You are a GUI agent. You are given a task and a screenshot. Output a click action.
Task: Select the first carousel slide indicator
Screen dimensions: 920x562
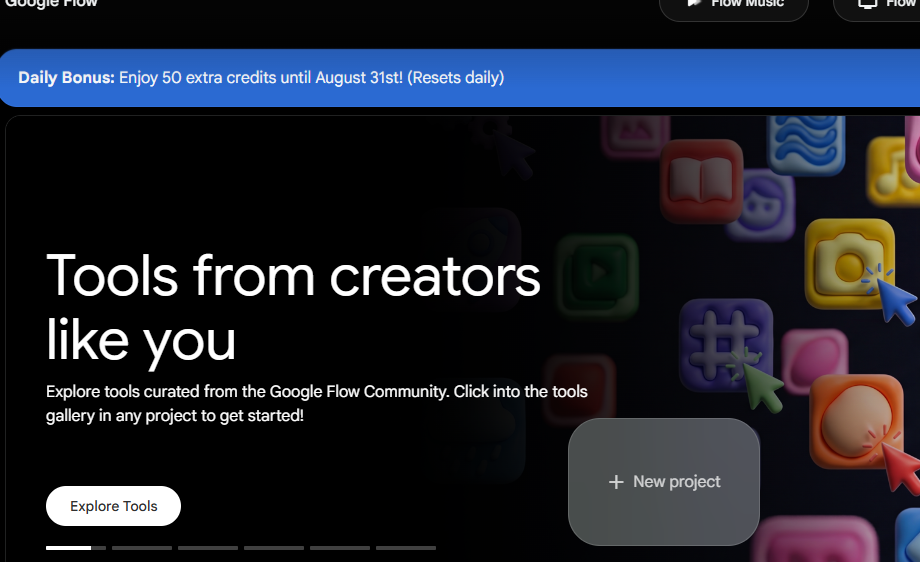(76, 548)
